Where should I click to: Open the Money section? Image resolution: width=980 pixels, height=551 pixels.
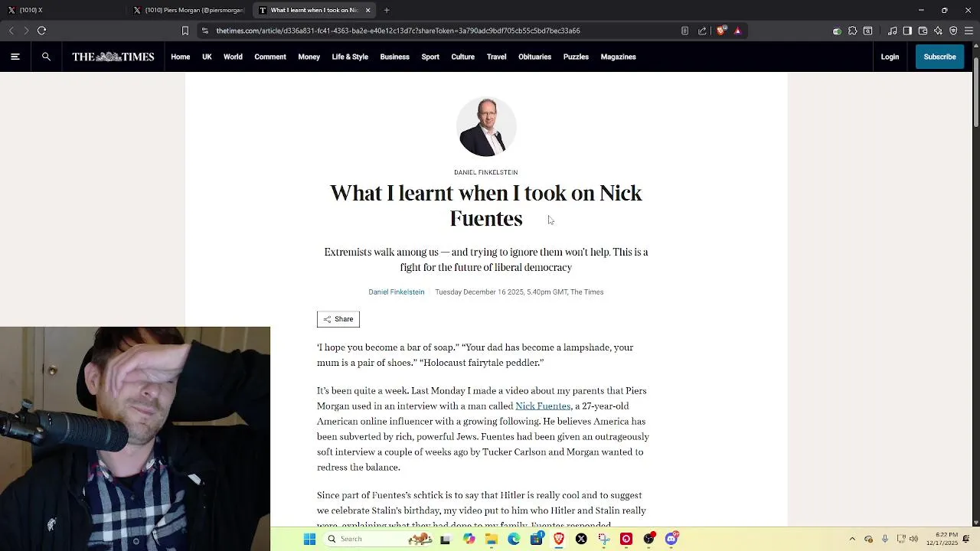(309, 57)
